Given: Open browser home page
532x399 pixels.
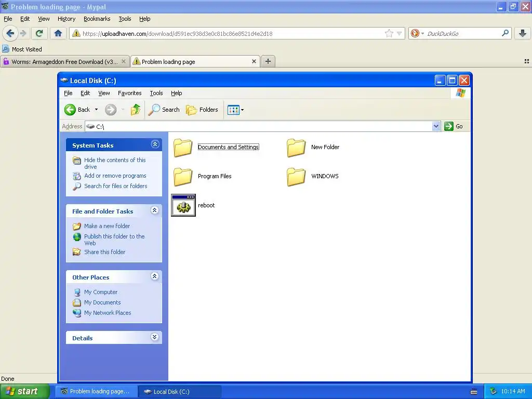Looking at the screenshot, I should [58, 33].
